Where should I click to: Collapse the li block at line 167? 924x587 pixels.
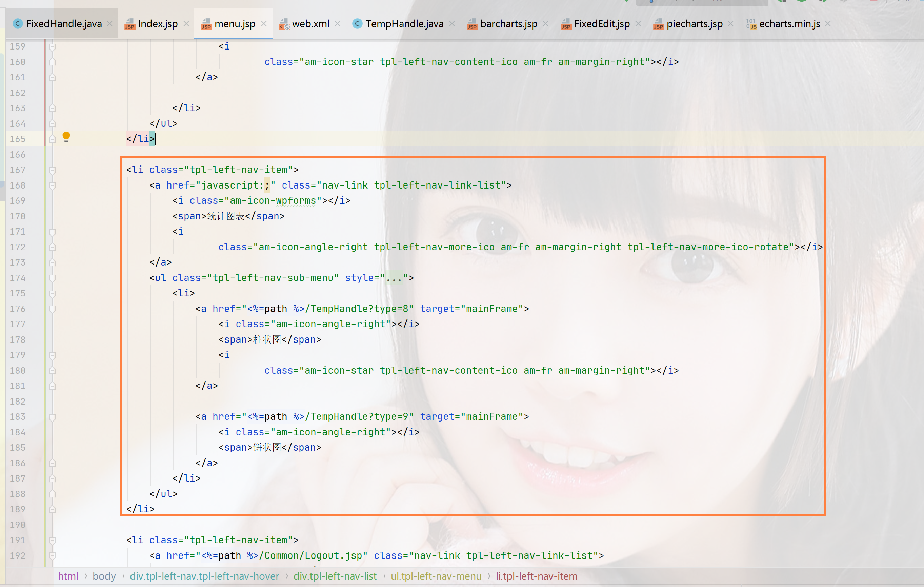53,170
